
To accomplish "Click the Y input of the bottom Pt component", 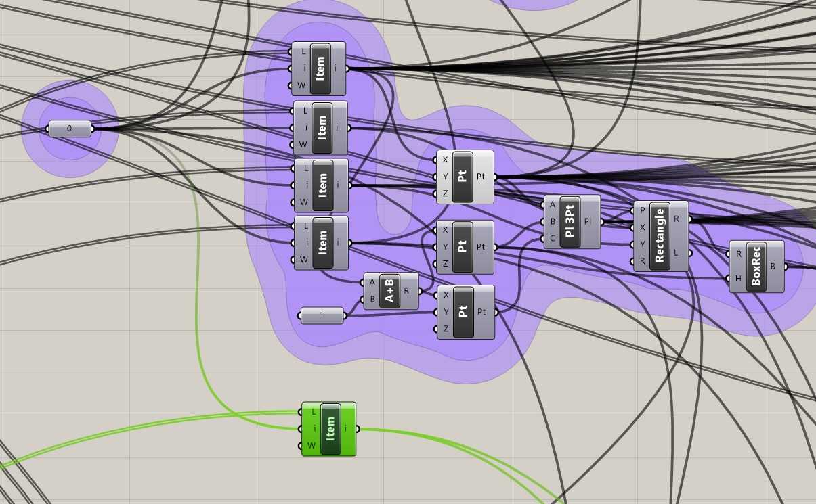I will (x=446, y=312).
